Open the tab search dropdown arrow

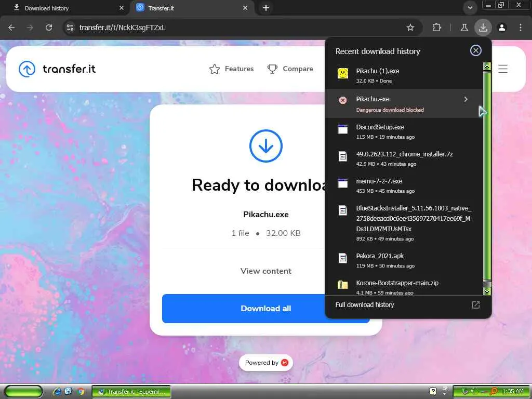click(470, 8)
